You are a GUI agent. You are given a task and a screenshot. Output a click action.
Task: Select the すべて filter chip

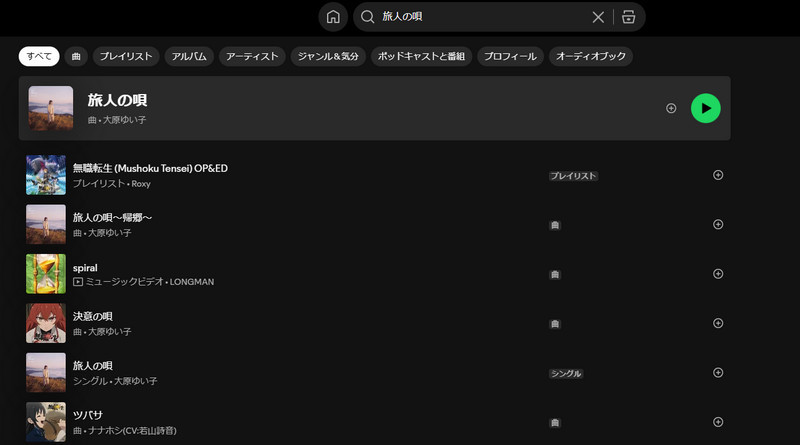click(x=39, y=56)
